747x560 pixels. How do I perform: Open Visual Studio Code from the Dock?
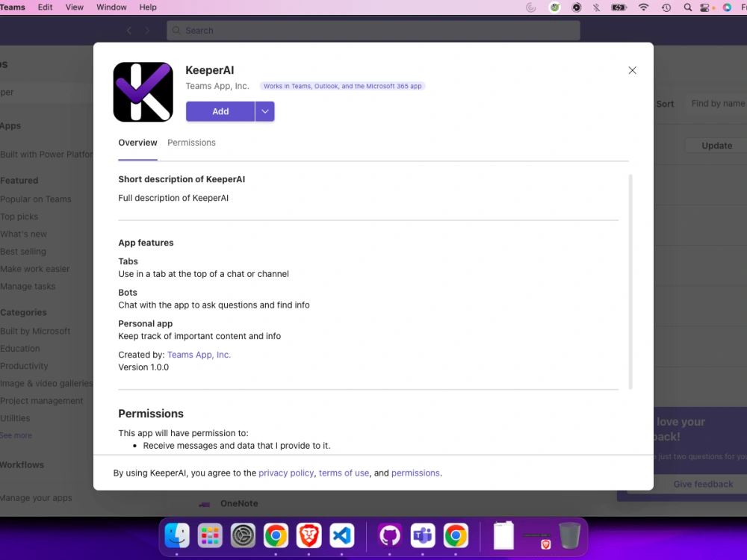coord(341,535)
